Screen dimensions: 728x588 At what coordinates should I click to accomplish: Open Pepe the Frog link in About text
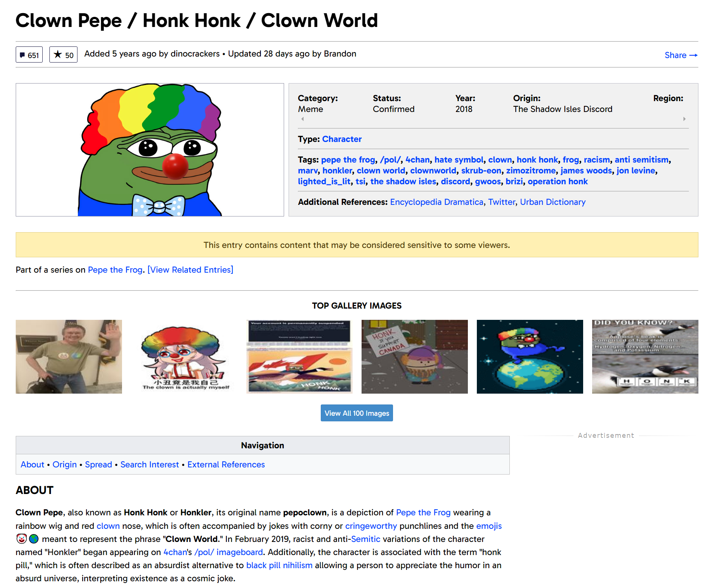(423, 512)
